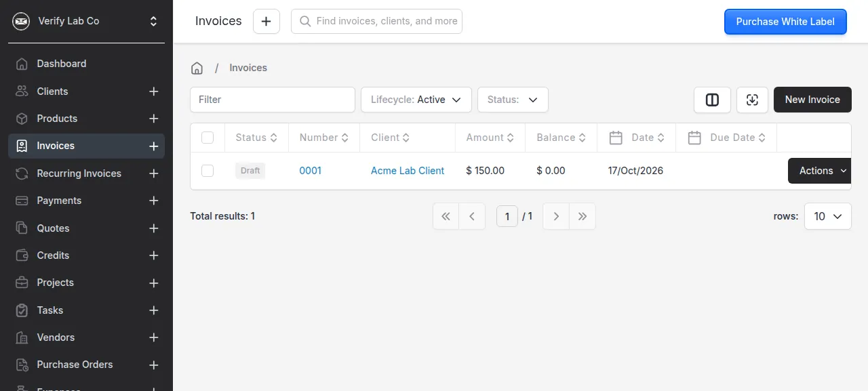Open the column chooser icon button
Image resolution: width=868 pixels, height=391 pixels.
click(x=712, y=100)
